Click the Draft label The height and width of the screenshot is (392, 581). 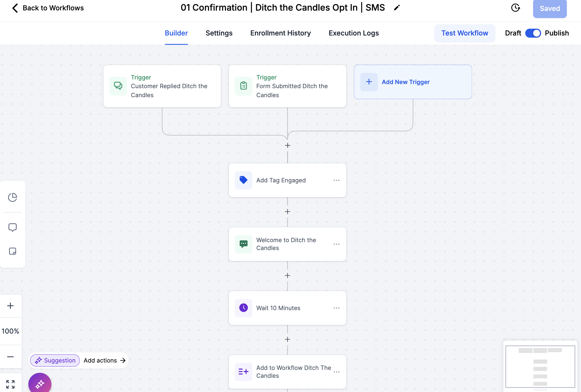(513, 33)
